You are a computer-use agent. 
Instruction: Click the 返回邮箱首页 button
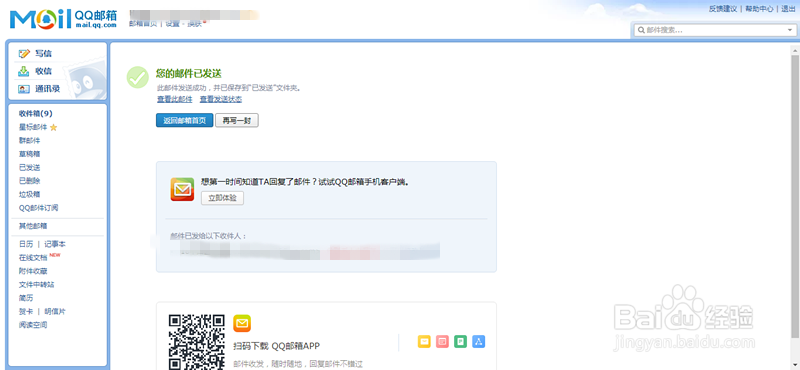click(x=185, y=121)
